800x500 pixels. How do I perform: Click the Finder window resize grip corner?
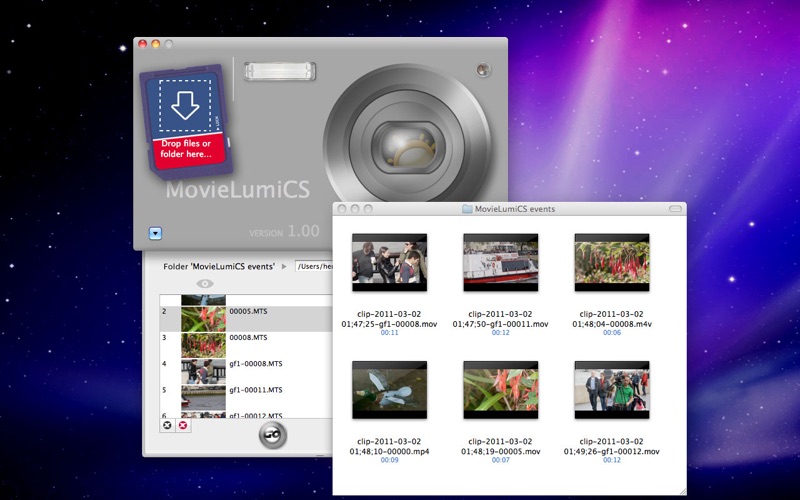pyautogui.click(x=682, y=491)
